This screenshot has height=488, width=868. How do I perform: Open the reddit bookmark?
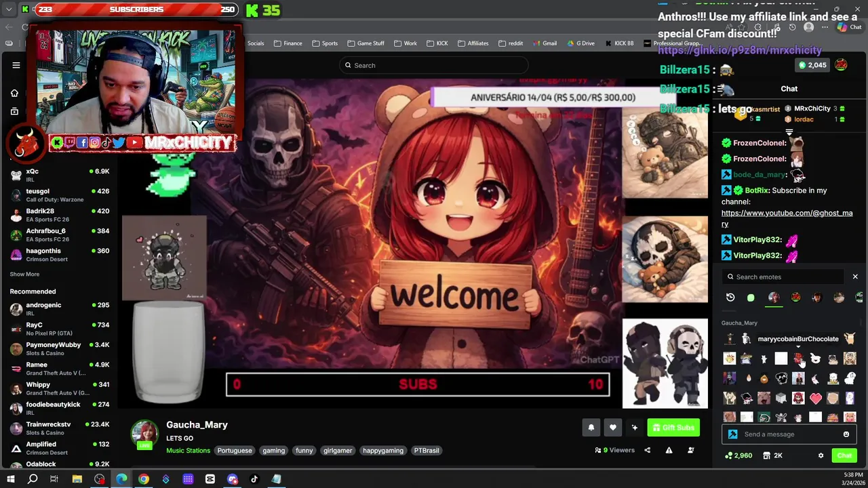point(511,43)
